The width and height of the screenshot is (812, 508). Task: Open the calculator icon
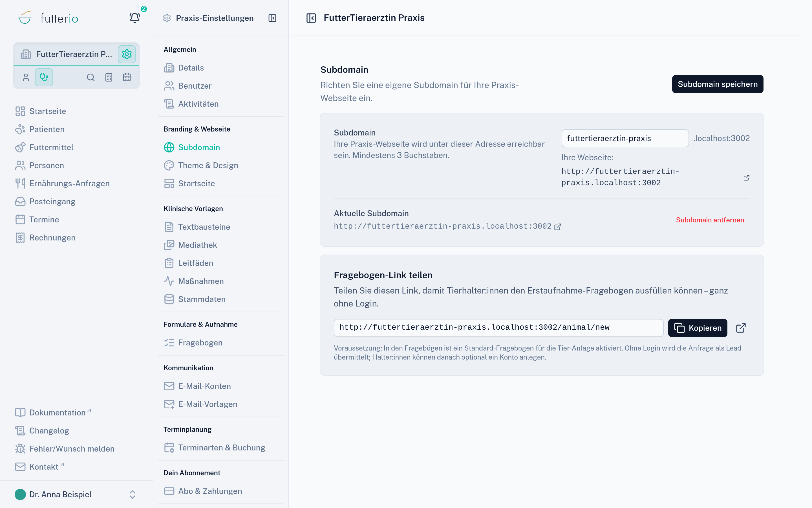109,77
